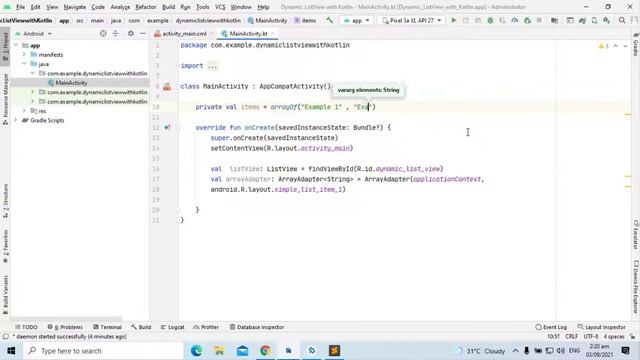640x360 pixels.
Task: Open the Logcat tool window
Action: coord(172,327)
